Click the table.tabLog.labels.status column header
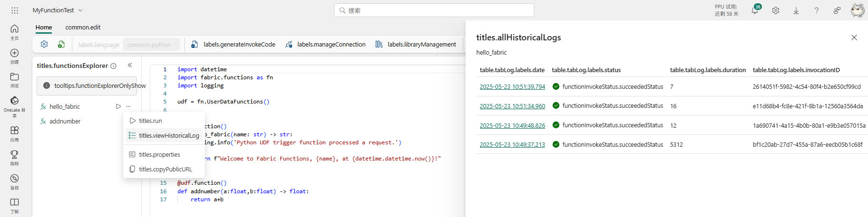This screenshot has width=868, height=217. click(x=586, y=70)
